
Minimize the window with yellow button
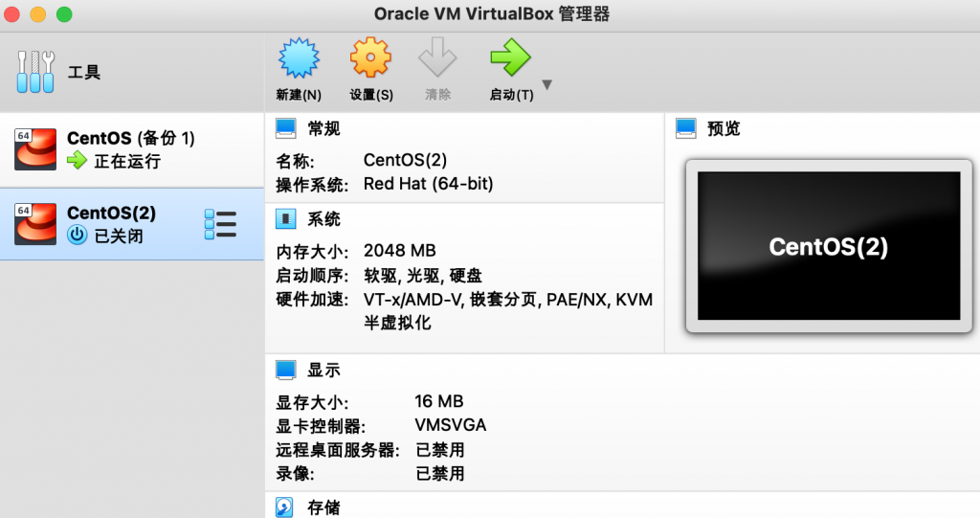point(38,13)
